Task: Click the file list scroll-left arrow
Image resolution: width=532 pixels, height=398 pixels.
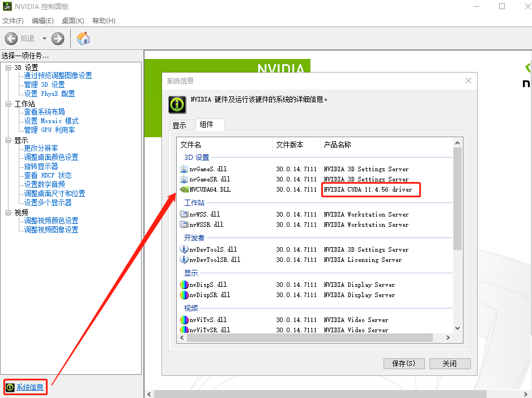Action: click(182, 337)
